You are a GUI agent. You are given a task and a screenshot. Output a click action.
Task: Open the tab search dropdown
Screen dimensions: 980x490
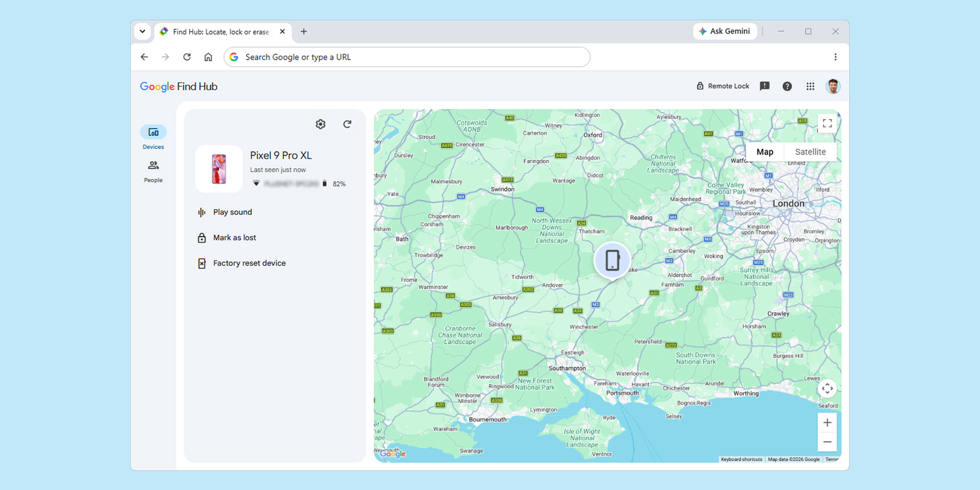[x=142, y=31]
